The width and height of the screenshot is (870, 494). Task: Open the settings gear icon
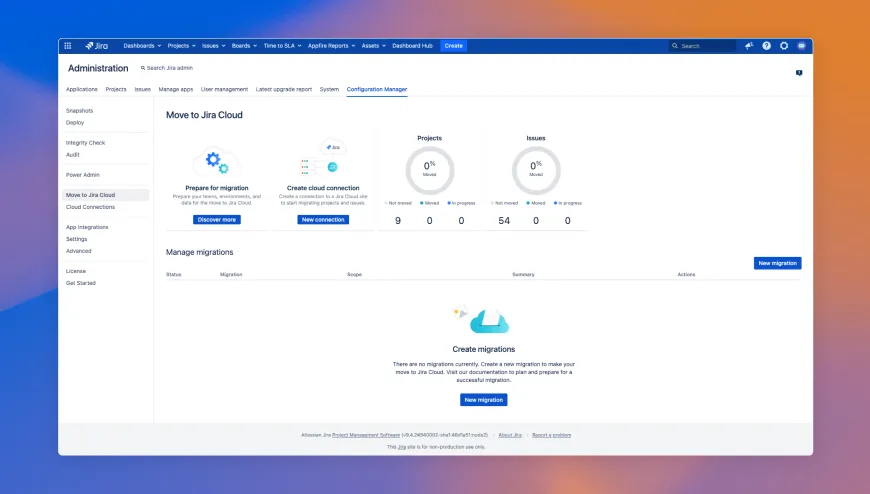tap(784, 46)
